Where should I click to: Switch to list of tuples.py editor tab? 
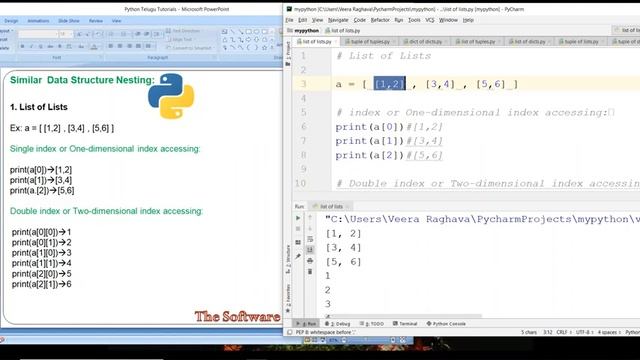(476, 42)
